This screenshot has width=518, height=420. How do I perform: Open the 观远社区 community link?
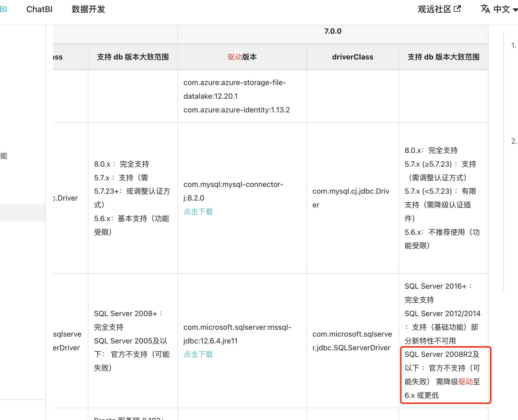(434, 9)
